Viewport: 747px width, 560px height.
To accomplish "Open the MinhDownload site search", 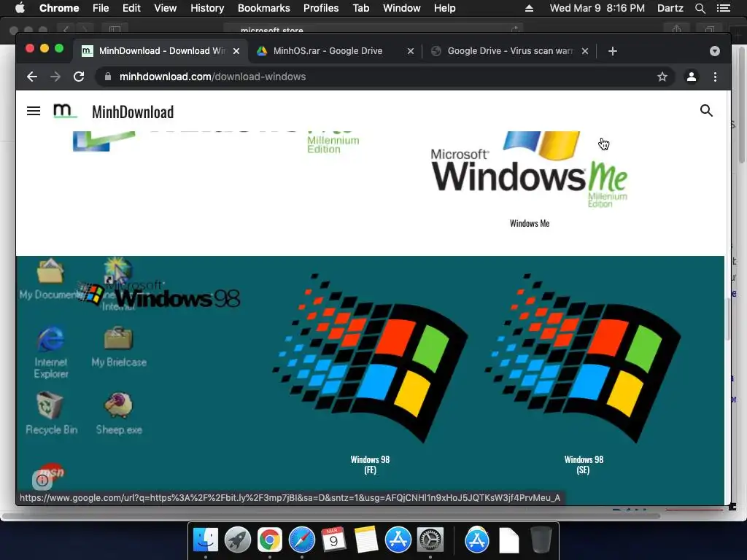I will pos(706,111).
